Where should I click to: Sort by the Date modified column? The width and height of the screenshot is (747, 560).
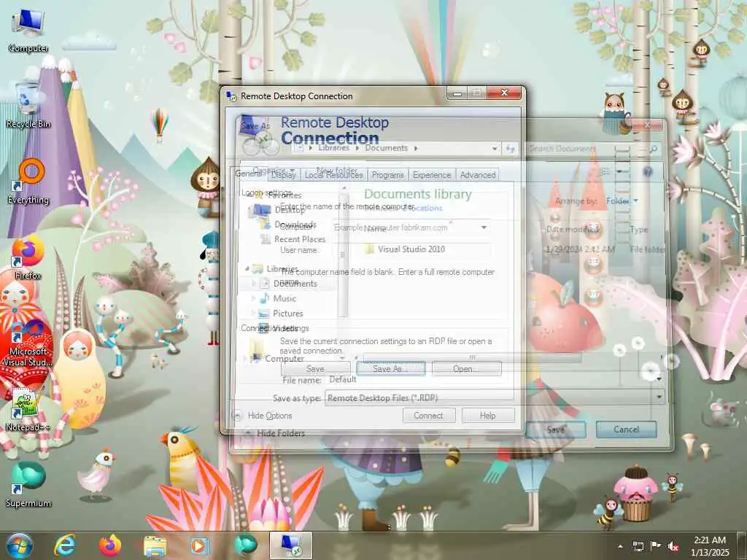point(572,230)
